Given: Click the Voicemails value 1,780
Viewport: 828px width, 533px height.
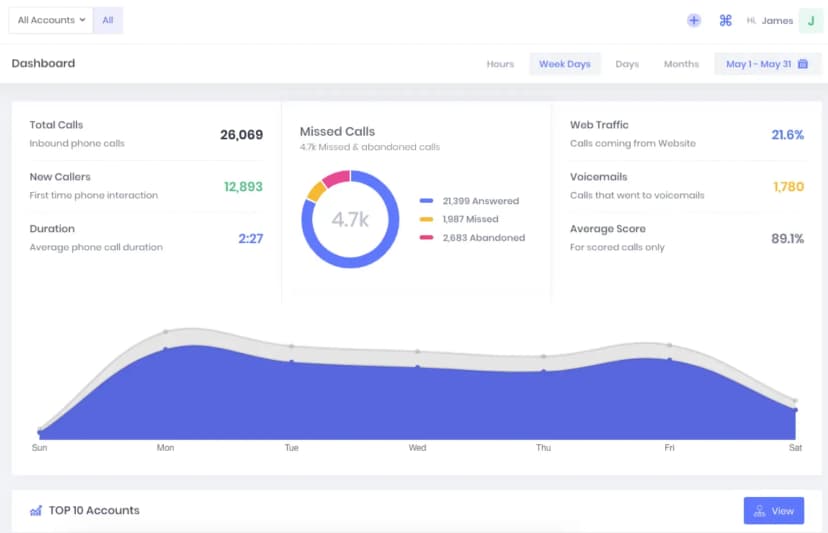Looking at the screenshot, I should pos(788,186).
